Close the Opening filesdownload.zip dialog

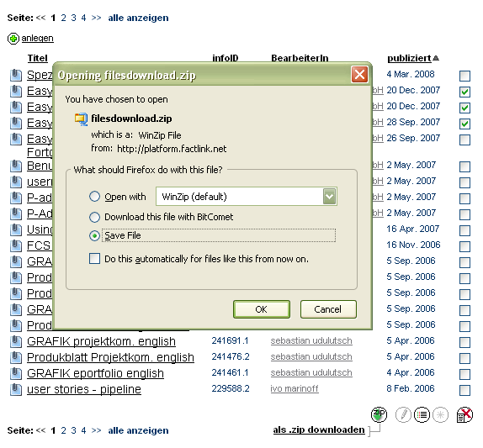pos(359,75)
